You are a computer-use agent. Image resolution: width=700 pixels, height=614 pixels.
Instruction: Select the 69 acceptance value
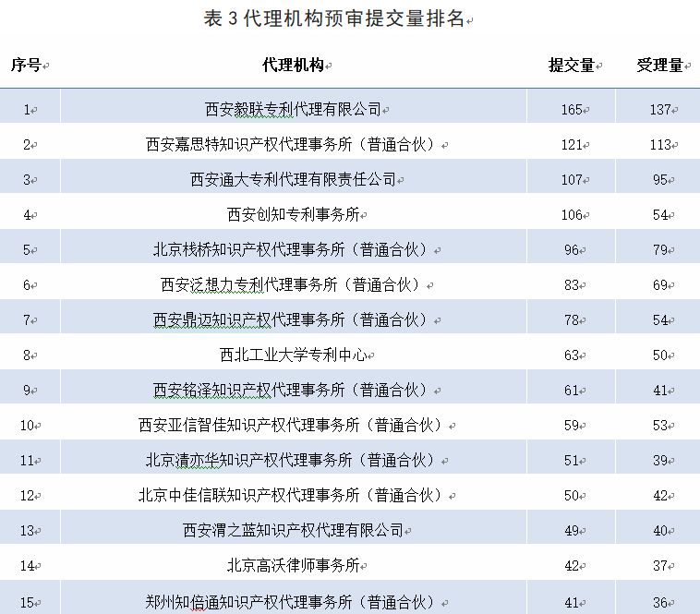660,284
